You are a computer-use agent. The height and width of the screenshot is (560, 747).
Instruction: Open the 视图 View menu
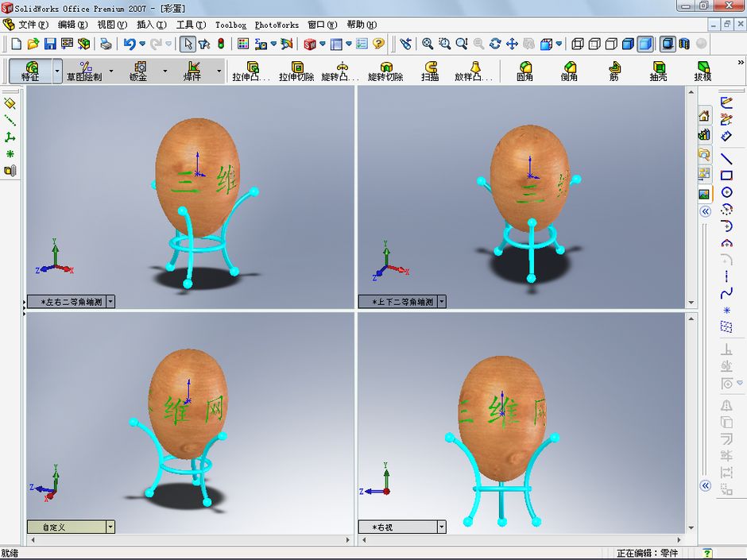point(112,25)
